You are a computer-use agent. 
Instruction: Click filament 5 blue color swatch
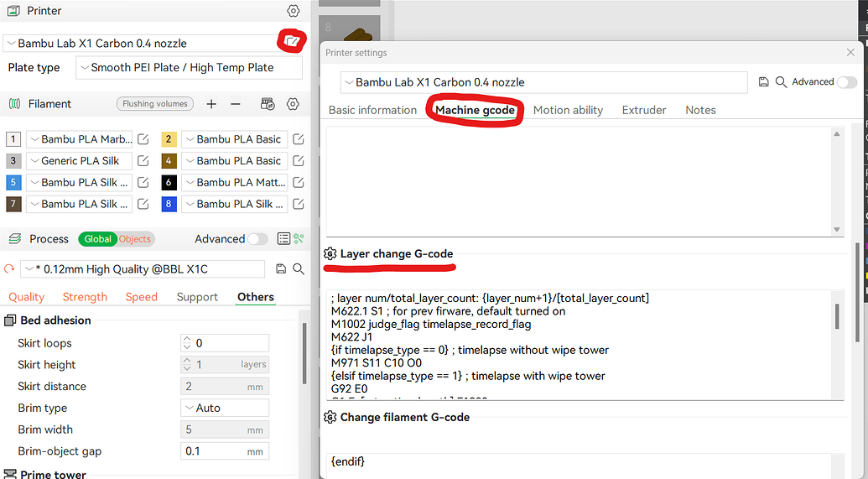(x=13, y=182)
